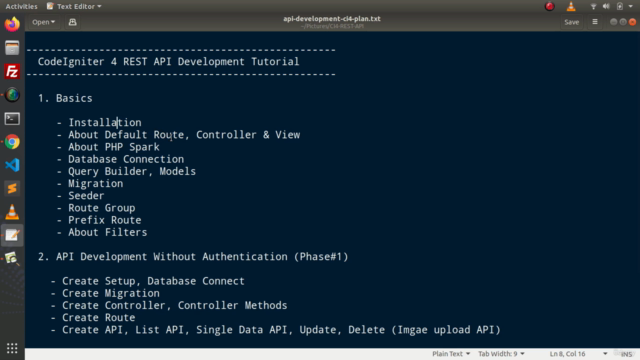The width and height of the screenshot is (640, 360).
Task: Click the 'Create API, List API' line
Action: pos(281,330)
